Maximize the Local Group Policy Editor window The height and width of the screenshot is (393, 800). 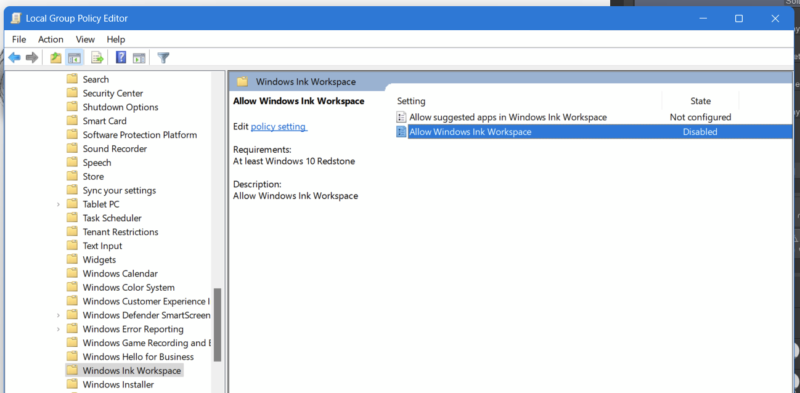[739, 18]
